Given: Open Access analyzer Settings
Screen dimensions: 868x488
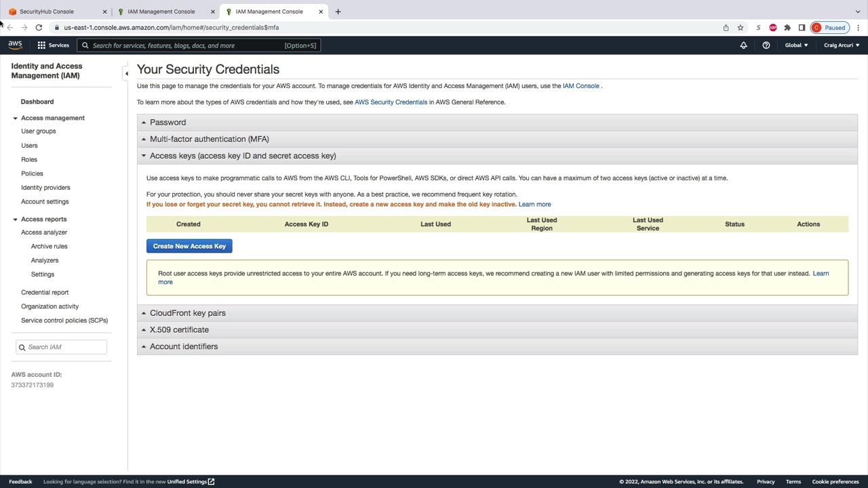Looking at the screenshot, I should pyautogui.click(x=43, y=274).
